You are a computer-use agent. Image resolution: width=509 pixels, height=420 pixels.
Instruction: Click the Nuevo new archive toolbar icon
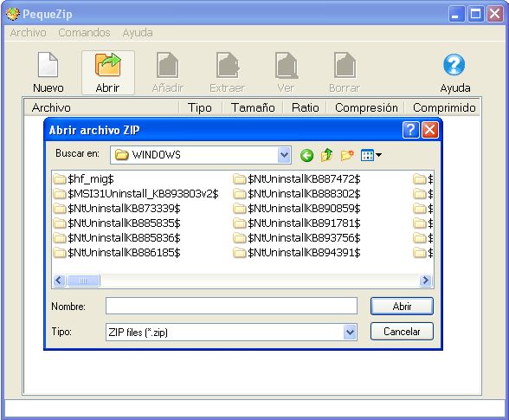coord(48,72)
